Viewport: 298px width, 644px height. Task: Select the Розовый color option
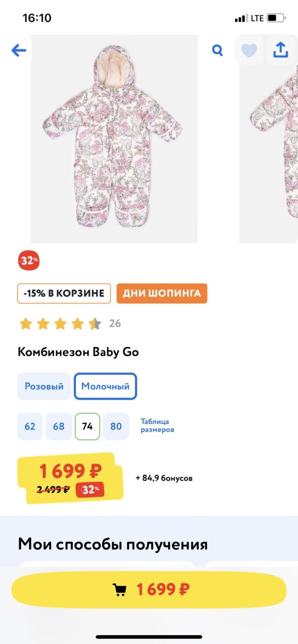click(44, 386)
